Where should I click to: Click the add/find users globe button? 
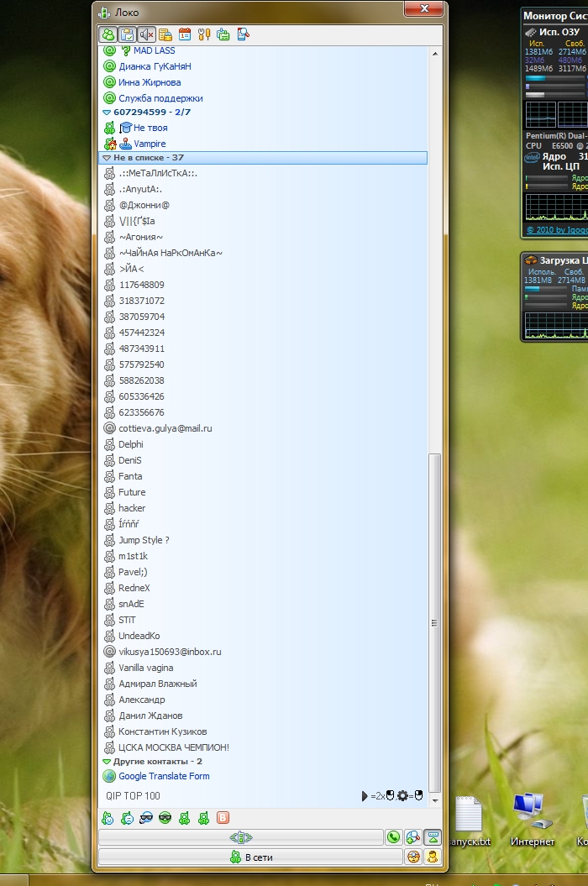coord(413,836)
